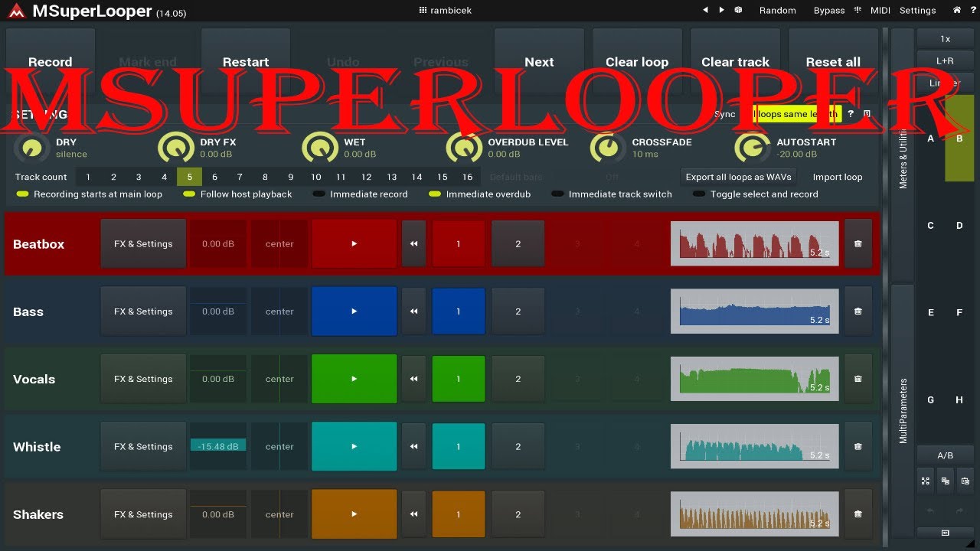Enable Immediate track switch option
The height and width of the screenshot is (551, 980).
(612, 194)
